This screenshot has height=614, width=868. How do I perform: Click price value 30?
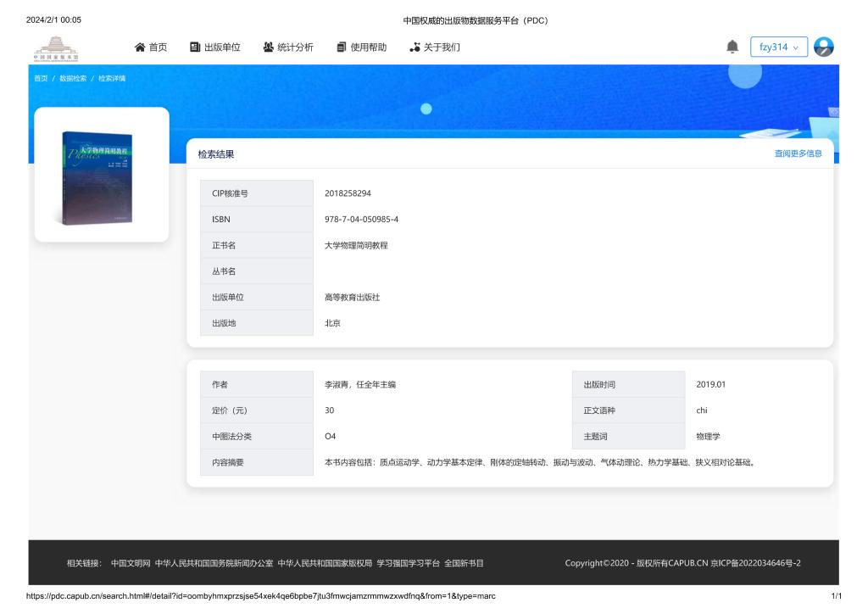click(x=330, y=410)
